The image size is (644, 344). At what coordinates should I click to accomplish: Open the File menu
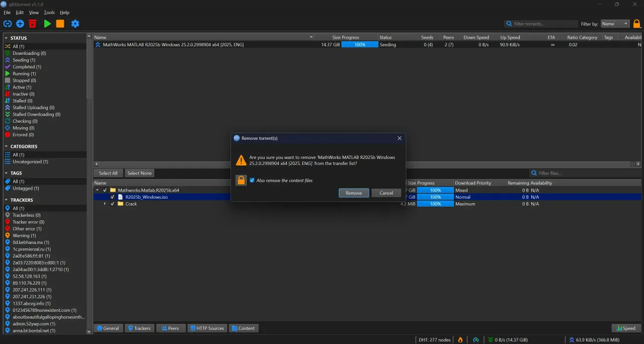pyautogui.click(x=7, y=13)
